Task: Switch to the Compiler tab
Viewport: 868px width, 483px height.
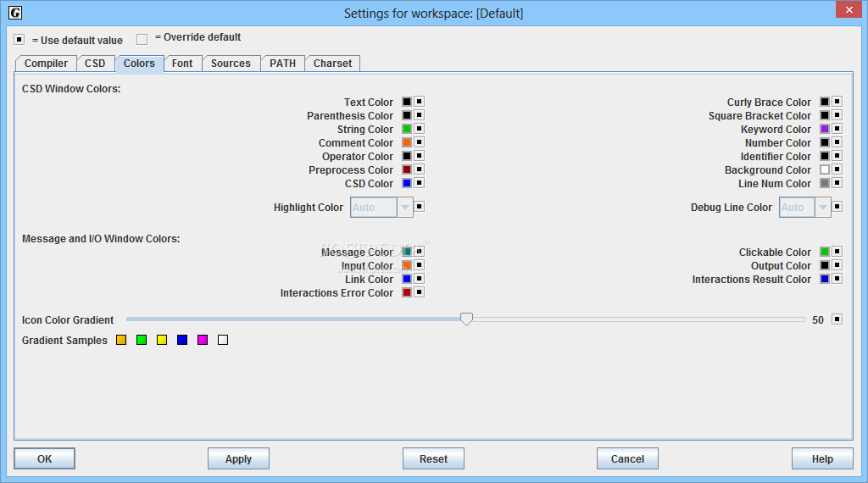Action: click(46, 64)
